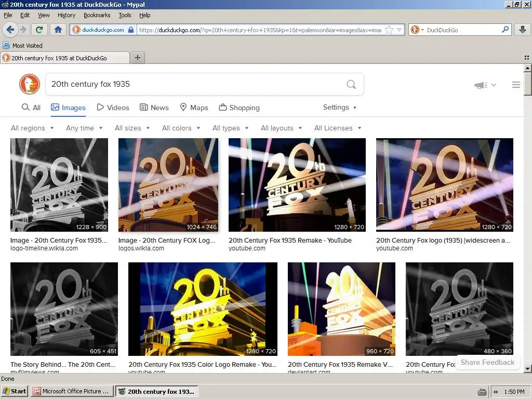Click the Share Feedback button
The image size is (532, 399).
point(487,362)
